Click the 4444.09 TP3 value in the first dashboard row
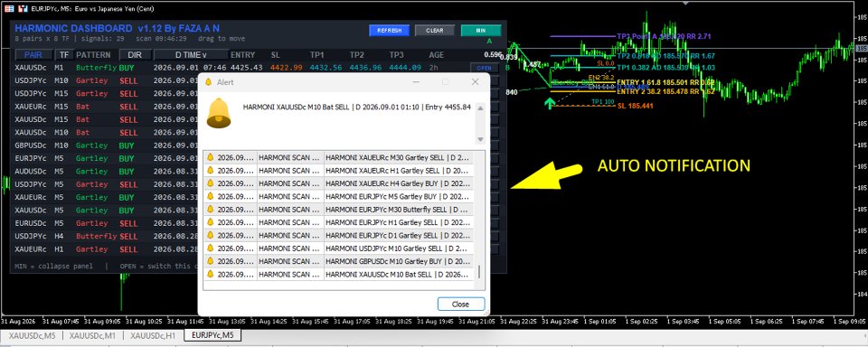 405,68
